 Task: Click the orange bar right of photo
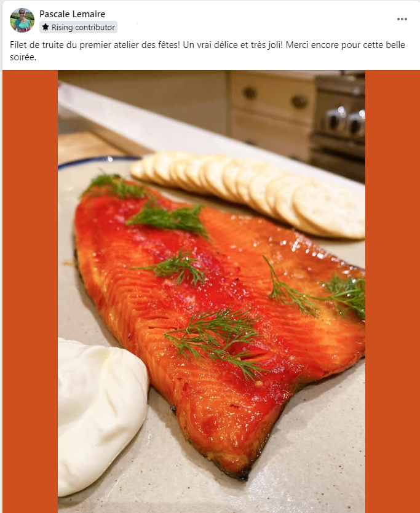392,292
